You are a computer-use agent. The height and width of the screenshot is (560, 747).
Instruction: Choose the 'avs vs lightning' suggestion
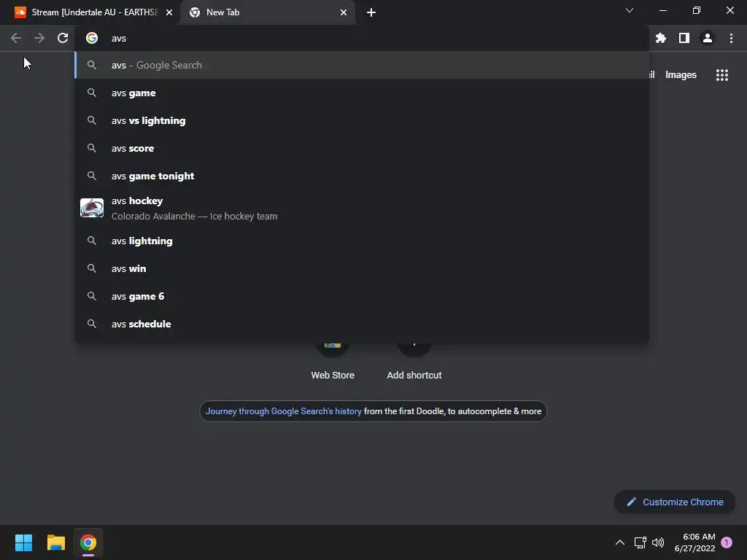362,120
